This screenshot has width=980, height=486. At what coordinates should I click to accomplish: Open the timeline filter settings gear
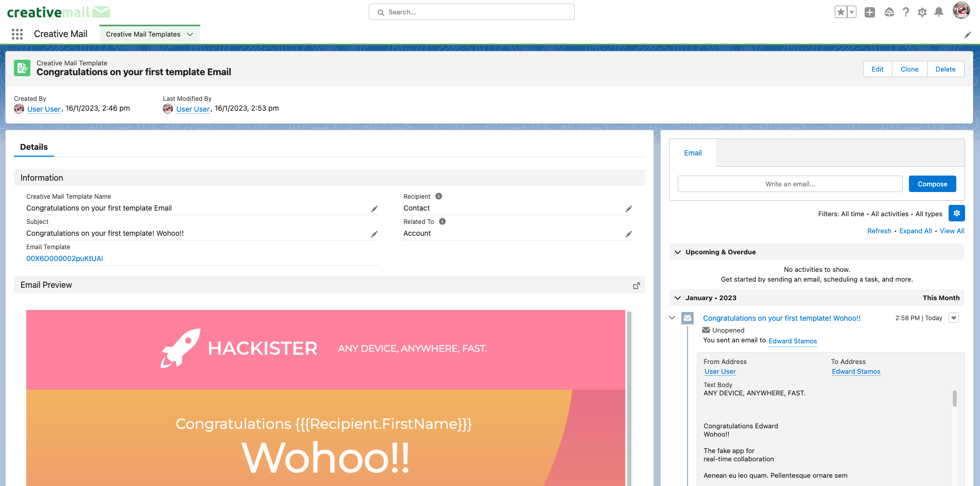click(x=957, y=213)
